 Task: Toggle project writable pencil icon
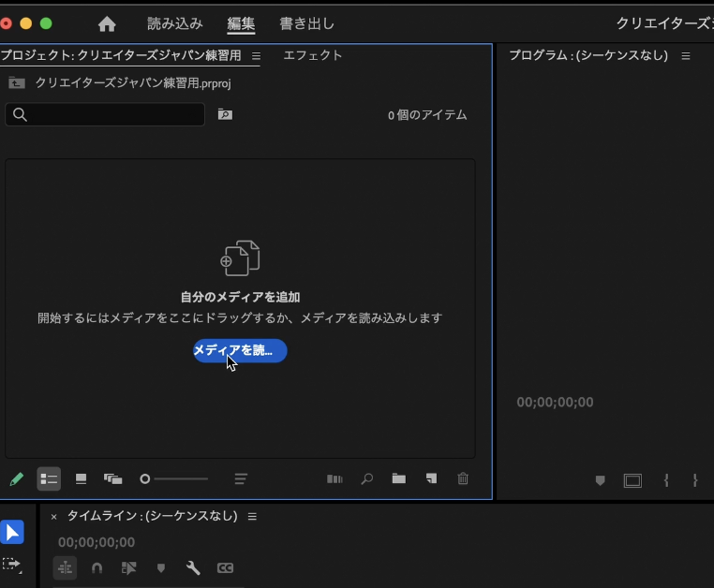pyautogui.click(x=16, y=478)
